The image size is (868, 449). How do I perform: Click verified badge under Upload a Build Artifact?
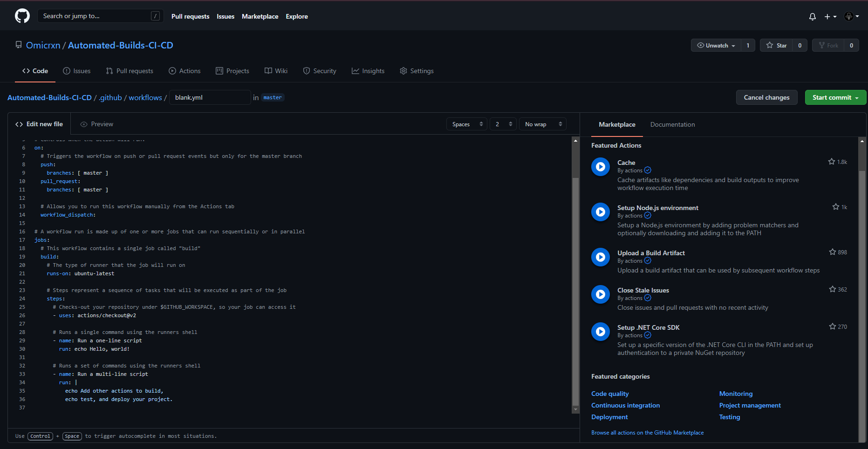tap(648, 261)
